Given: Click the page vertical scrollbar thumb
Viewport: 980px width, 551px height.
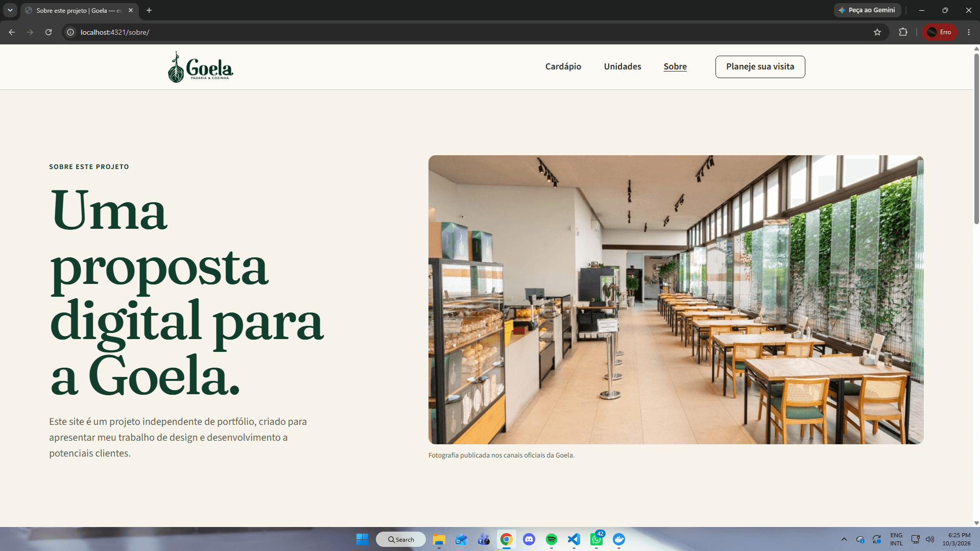Looking at the screenshot, I should tap(976, 138).
